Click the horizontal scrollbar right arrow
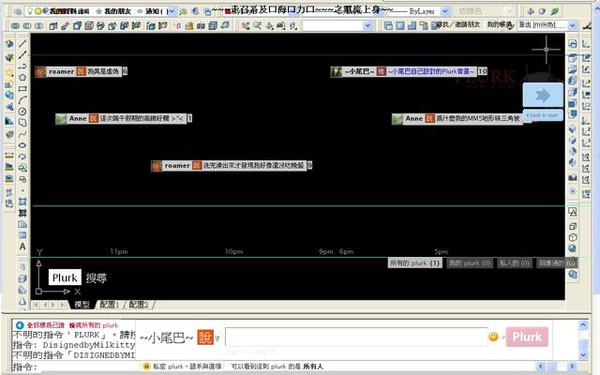This screenshot has height=375, width=600. pyautogui.click(x=571, y=366)
